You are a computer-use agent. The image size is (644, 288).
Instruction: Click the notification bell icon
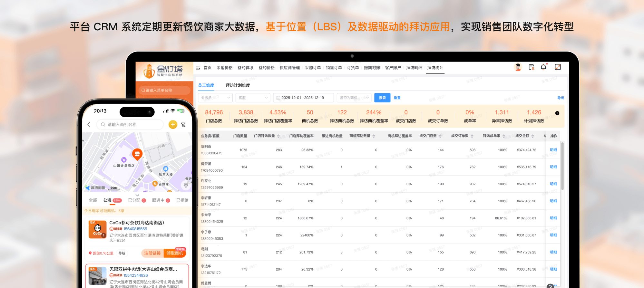[x=543, y=67]
